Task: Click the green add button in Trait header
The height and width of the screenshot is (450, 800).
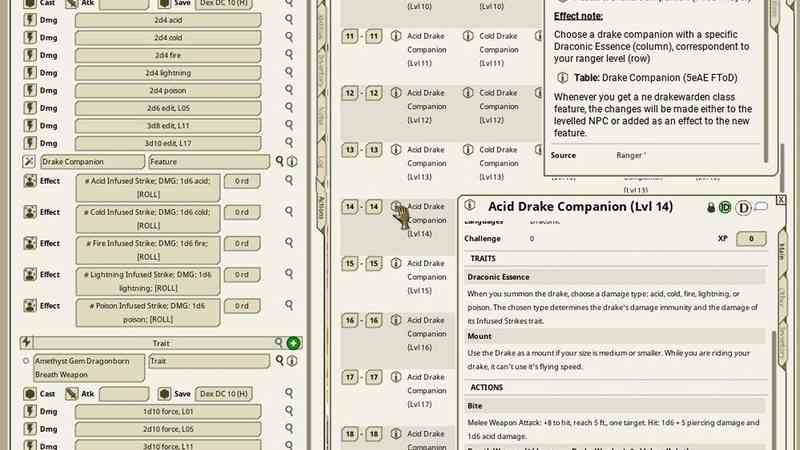Action: point(293,343)
